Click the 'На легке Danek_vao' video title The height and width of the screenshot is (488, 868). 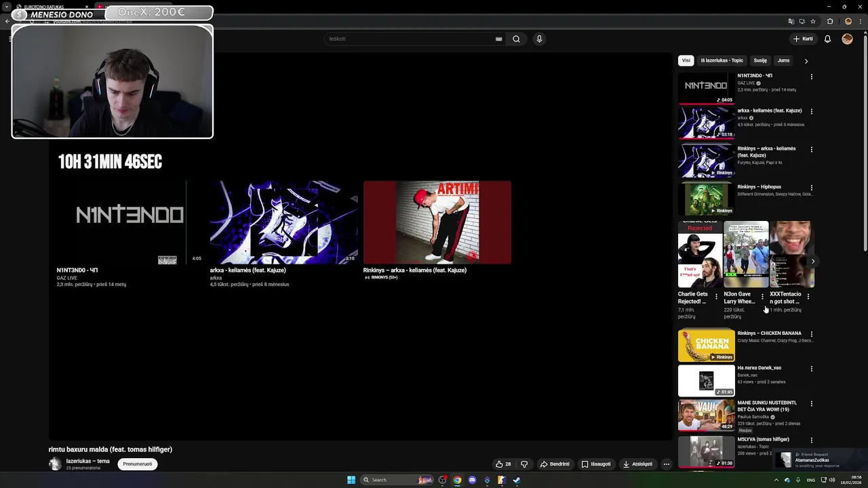point(759,368)
